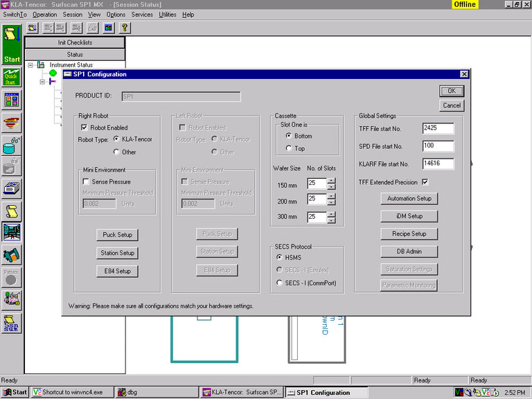Click the yellow question mark help icon
Viewport: 532px width, 399px height.
125,28
